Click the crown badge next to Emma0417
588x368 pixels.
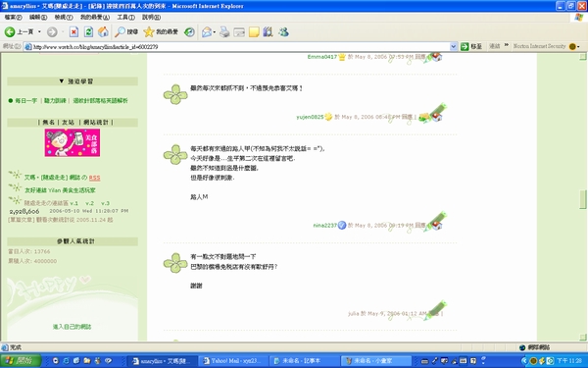click(342, 57)
